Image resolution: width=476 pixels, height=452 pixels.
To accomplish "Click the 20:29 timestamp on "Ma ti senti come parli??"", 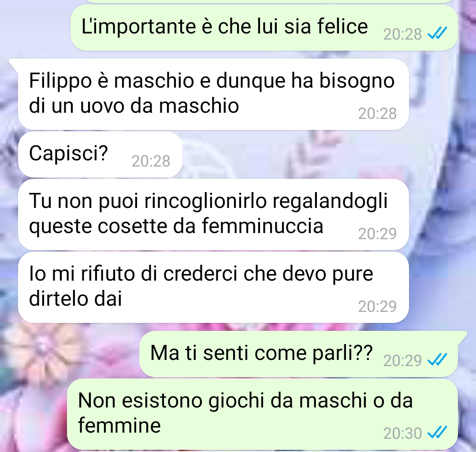I will (x=402, y=360).
